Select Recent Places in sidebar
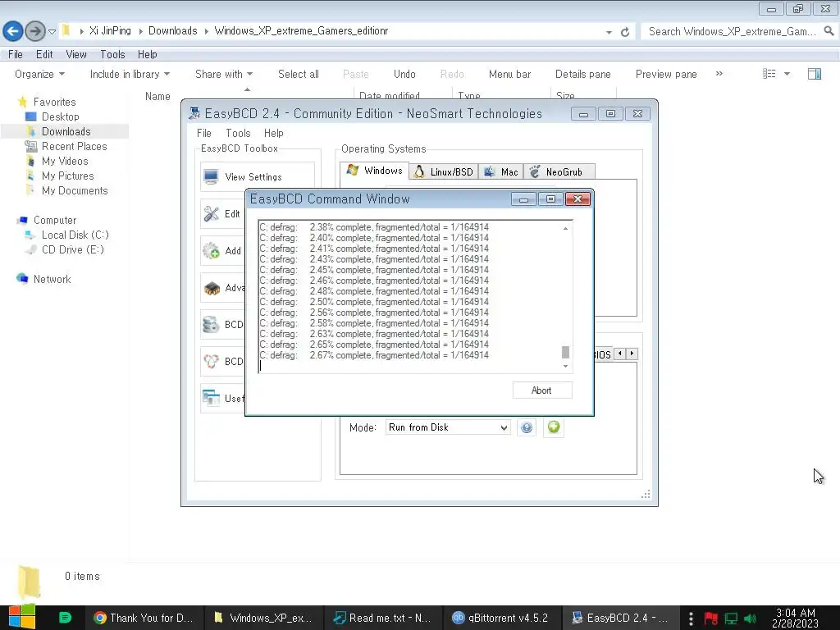Viewport: 840px width, 630px height. [x=74, y=146]
